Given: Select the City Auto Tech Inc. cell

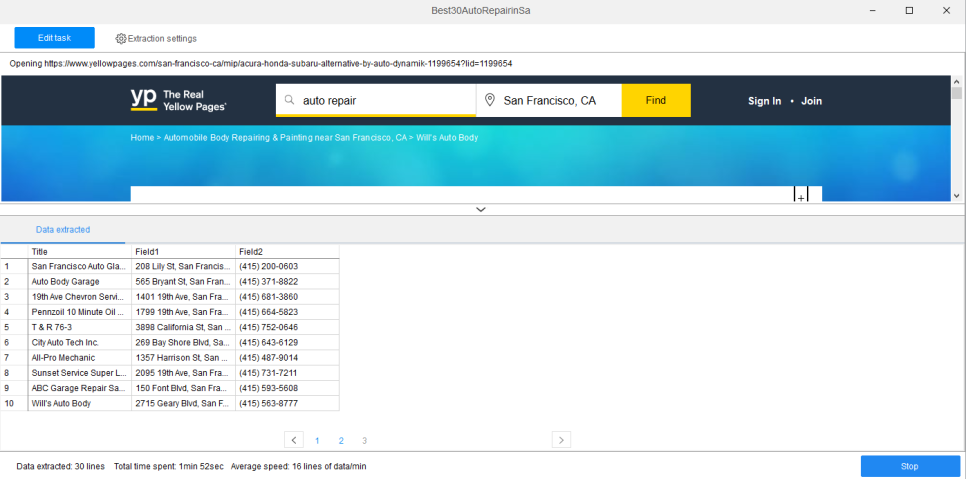Looking at the screenshot, I should (x=79, y=342).
